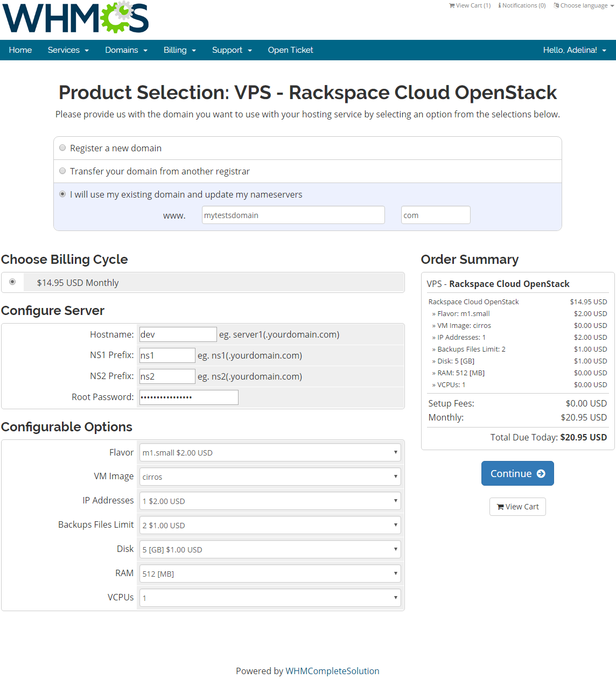Click the NS2 Prefix field
The height and width of the screenshot is (679, 616).
[167, 376]
